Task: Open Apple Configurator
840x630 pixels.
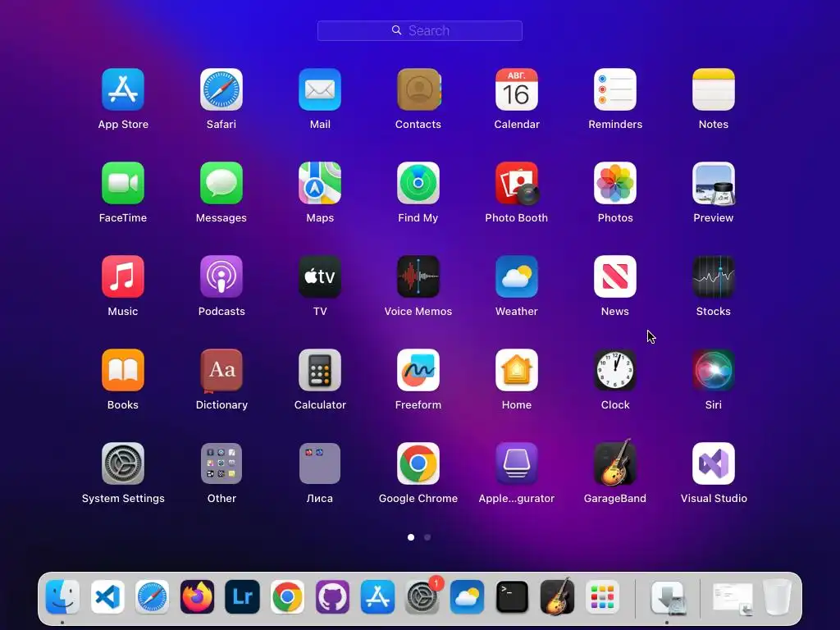Action: tap(517, 463)
